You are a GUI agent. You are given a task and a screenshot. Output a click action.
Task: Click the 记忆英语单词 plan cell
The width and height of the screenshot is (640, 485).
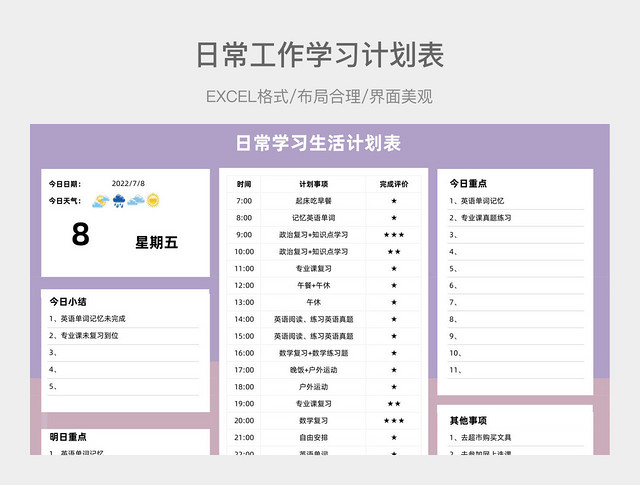coord(313,218)
